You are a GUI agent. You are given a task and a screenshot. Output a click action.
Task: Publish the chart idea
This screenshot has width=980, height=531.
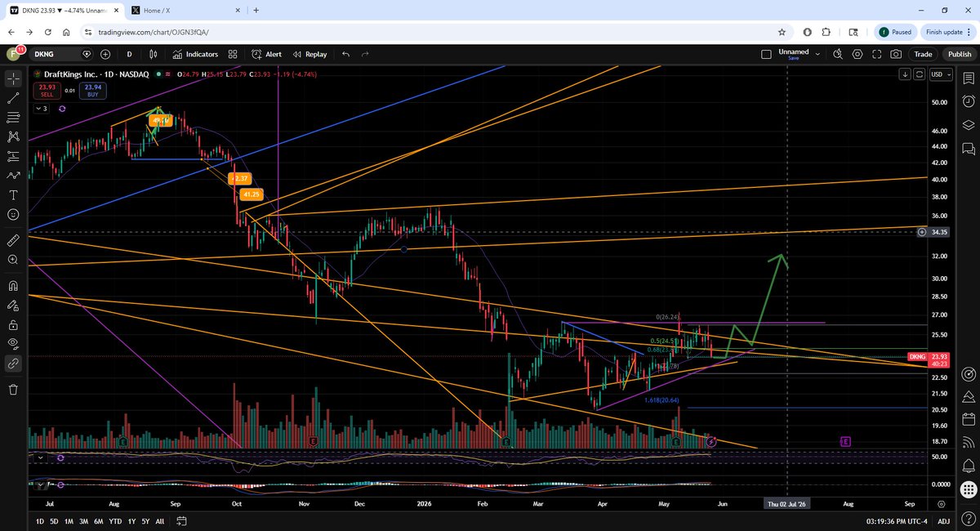(959, 54)
